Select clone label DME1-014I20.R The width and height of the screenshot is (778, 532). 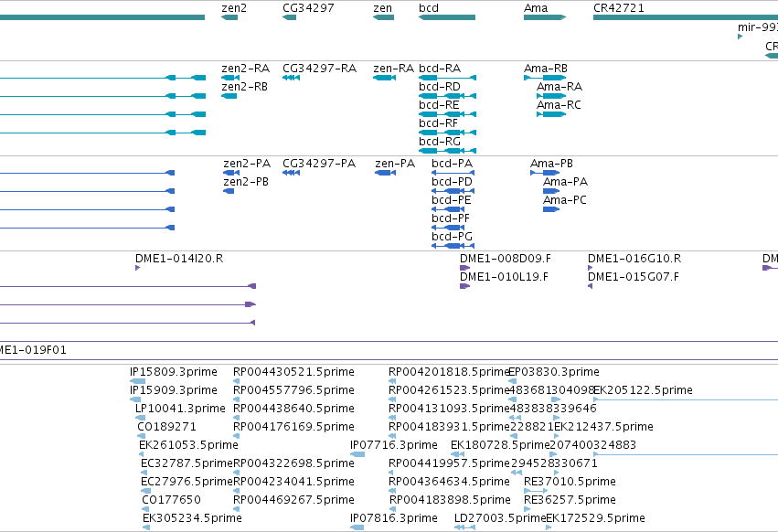(x=179, y=259)
